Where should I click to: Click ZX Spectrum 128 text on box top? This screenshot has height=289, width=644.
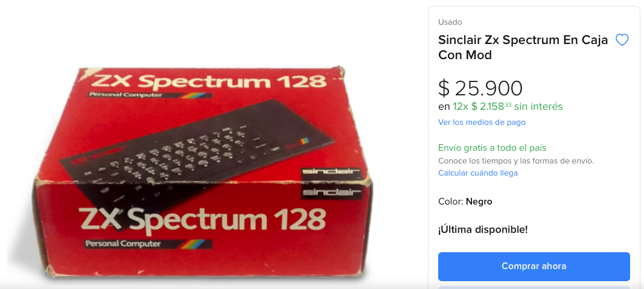click(209, 81)
